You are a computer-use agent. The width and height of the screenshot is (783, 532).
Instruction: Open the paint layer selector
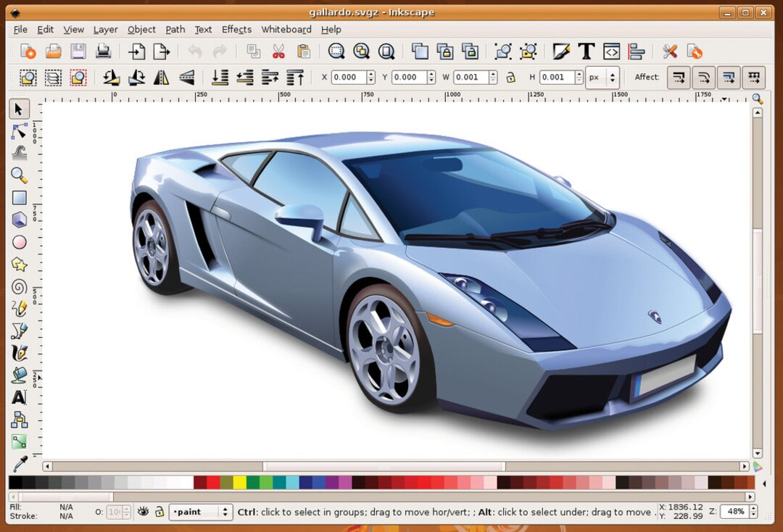(x=201, y=512)
